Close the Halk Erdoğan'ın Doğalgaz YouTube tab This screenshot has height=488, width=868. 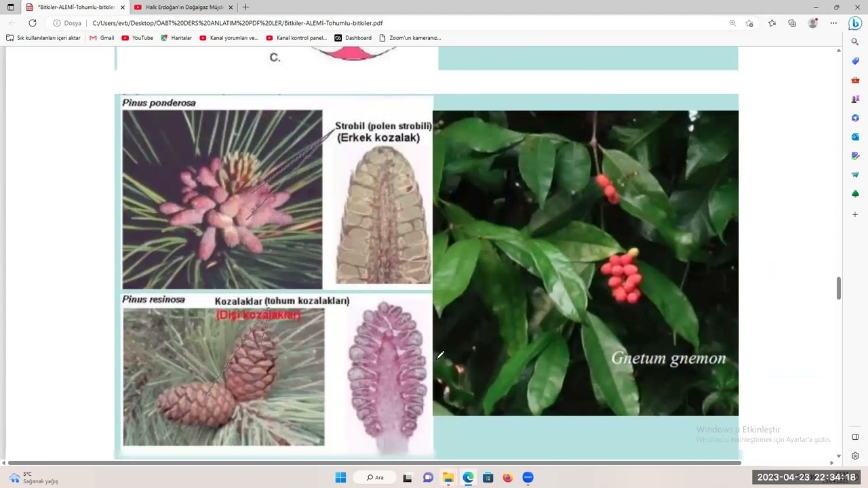(x=231, y=7)
